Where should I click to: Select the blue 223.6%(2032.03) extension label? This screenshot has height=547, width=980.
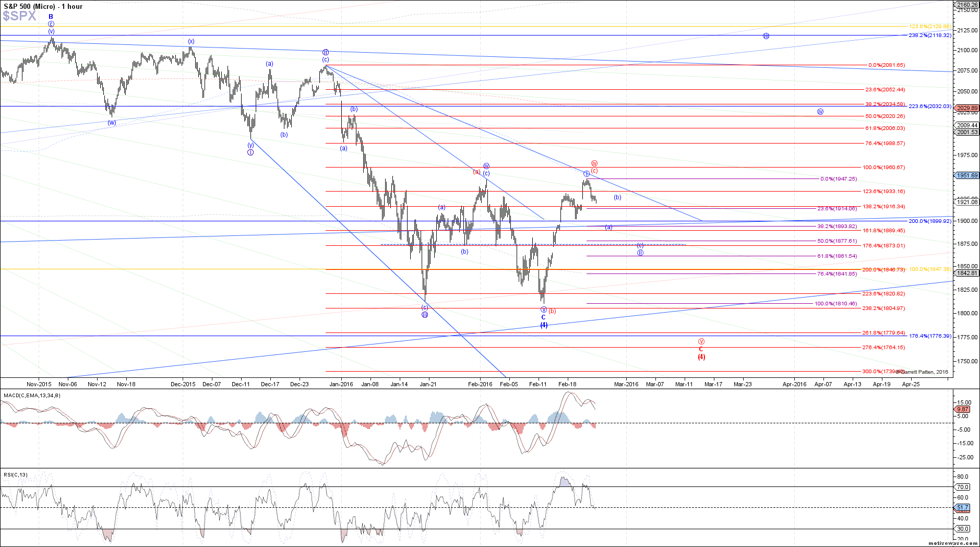930,106
